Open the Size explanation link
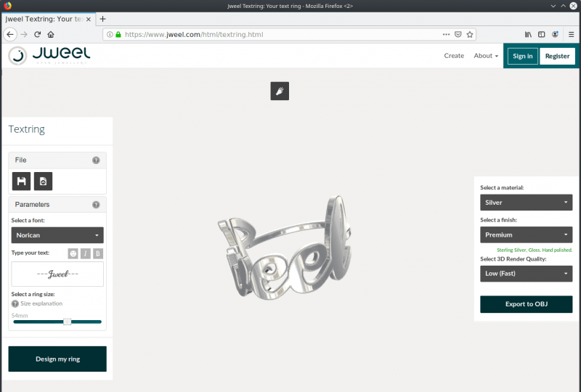The width and height of the screenshot is (581, 392). (x=41, y=303)
